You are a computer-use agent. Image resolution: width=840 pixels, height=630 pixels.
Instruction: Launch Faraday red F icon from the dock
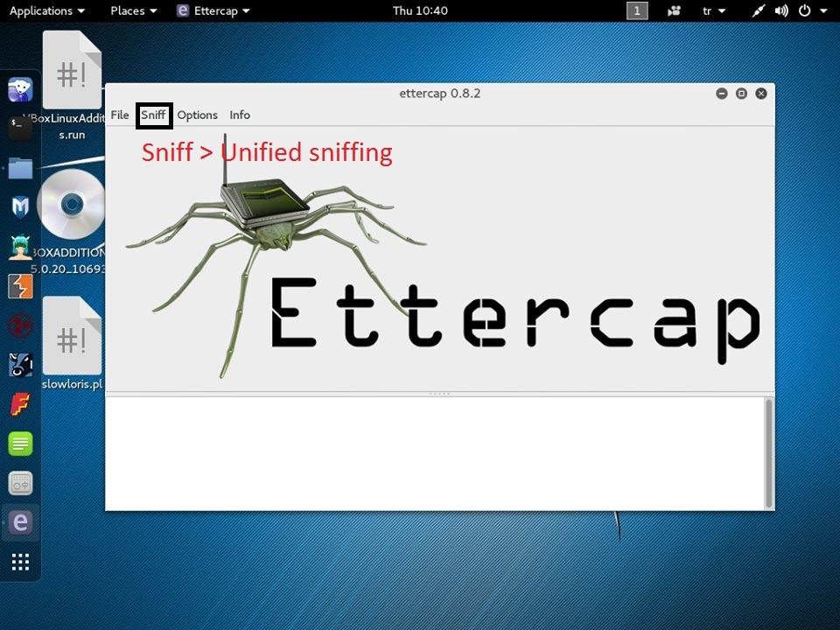point(20,404)
